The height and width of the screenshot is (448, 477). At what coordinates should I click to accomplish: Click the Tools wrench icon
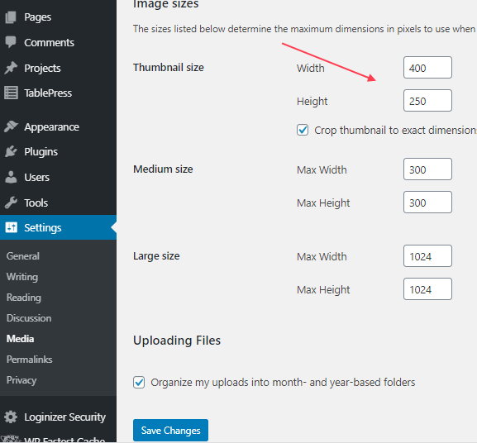click(x=11, y=203)
